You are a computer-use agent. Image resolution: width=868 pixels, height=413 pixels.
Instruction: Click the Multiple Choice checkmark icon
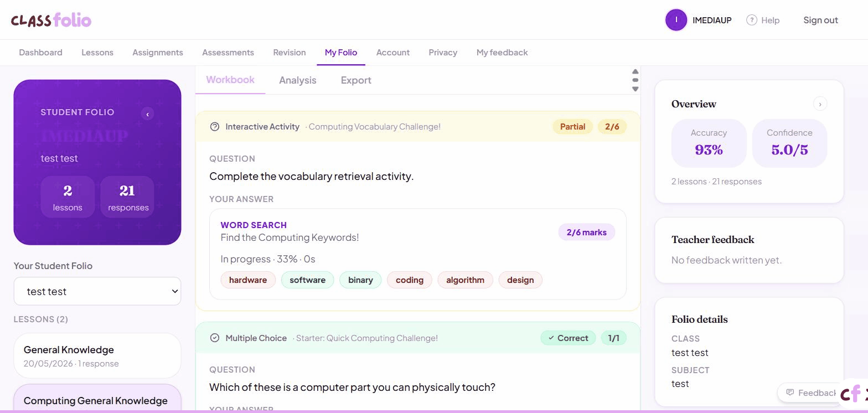coord(215,338)
